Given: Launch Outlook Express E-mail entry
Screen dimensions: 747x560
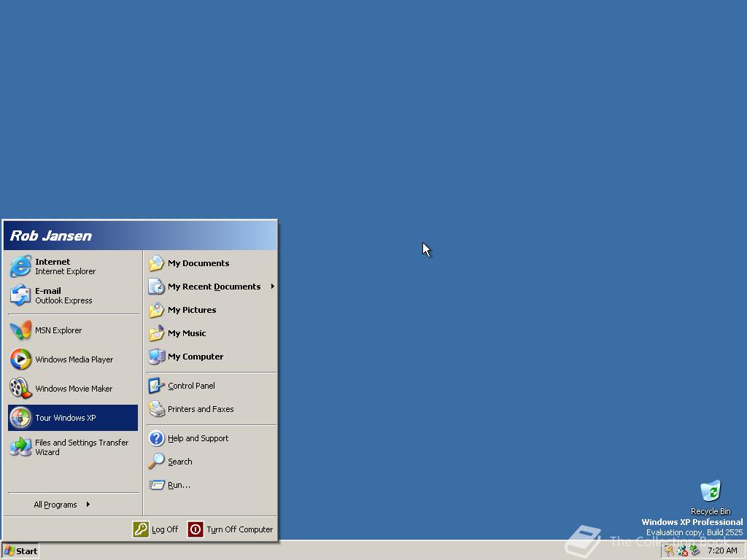Looking at the screenshot, I should pos(73,295).
